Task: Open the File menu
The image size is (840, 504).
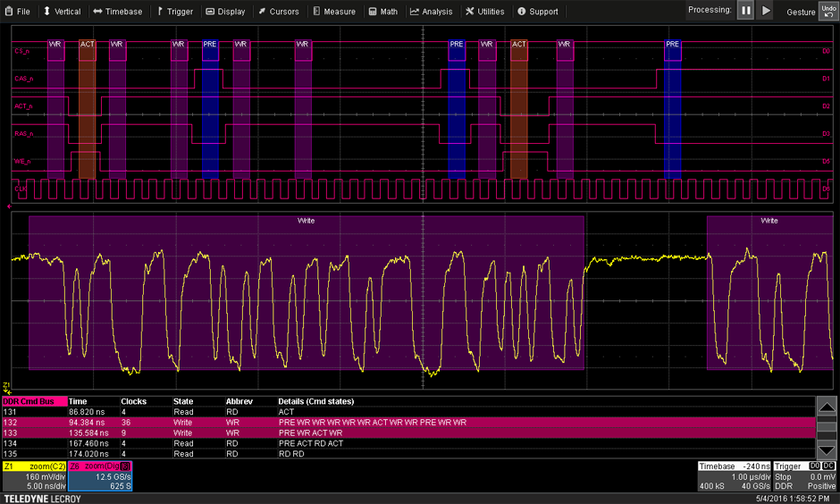Action: point(17,12)
